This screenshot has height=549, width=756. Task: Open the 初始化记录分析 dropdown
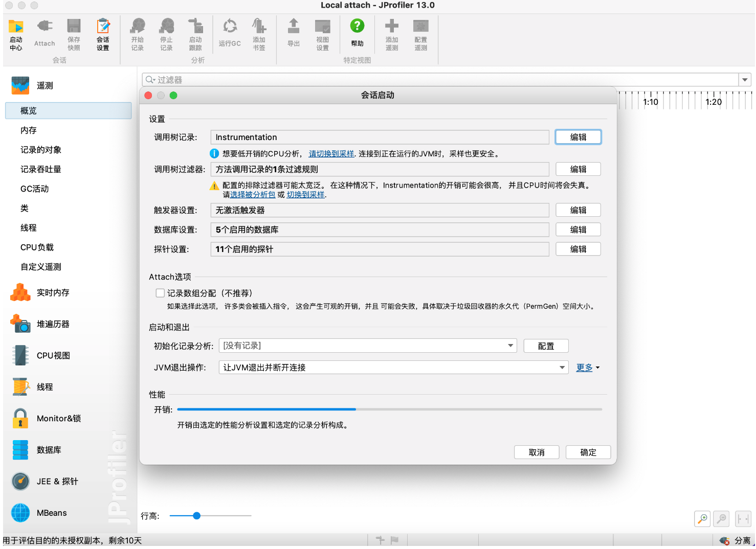368,346
